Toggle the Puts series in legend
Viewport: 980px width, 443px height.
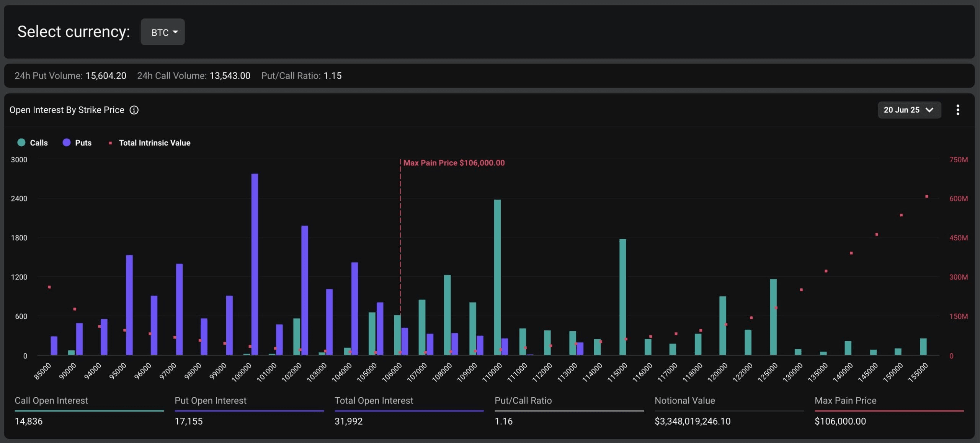click(x=83, y=143)
